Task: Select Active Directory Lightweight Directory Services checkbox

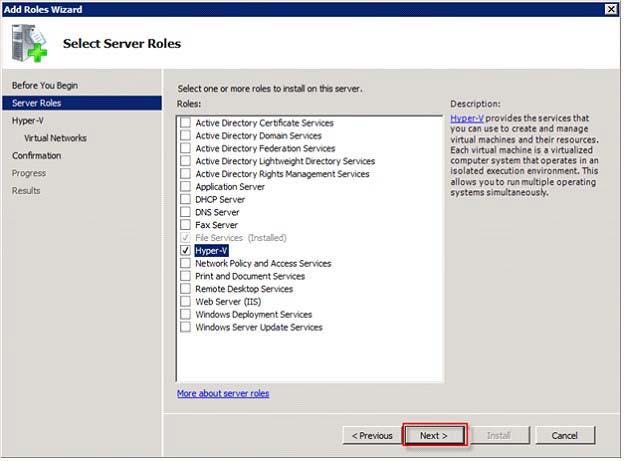Action: (185, 161)
